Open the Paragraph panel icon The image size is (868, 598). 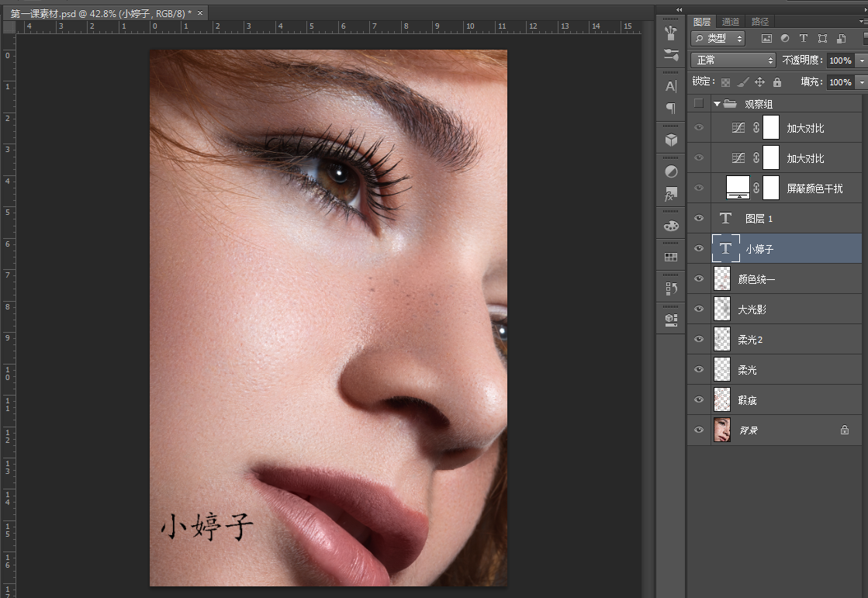coord(671,109)
